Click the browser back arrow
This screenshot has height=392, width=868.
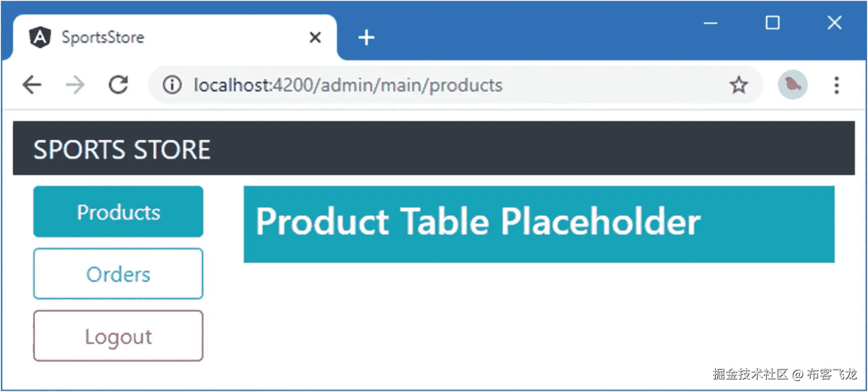point(32,85)
